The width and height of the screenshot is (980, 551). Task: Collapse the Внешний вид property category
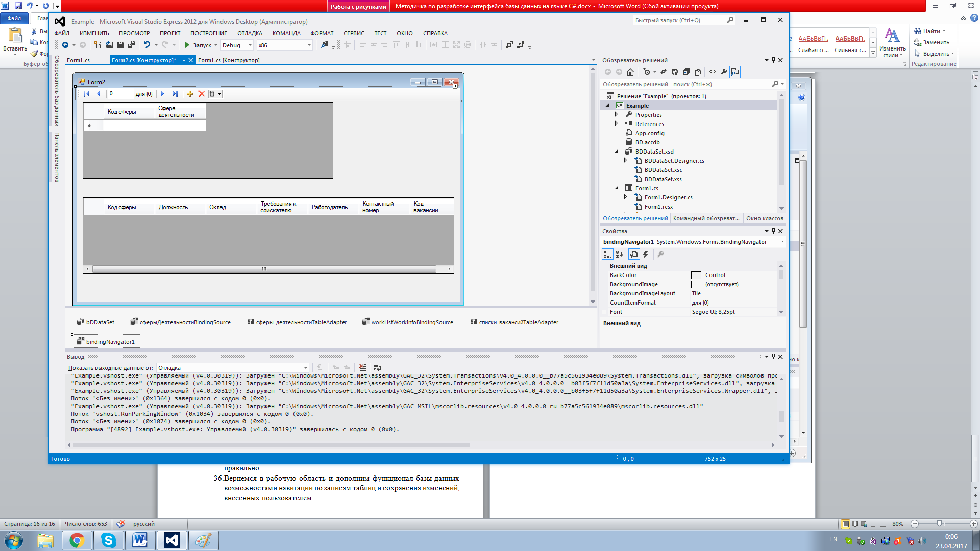coord(604,266)
